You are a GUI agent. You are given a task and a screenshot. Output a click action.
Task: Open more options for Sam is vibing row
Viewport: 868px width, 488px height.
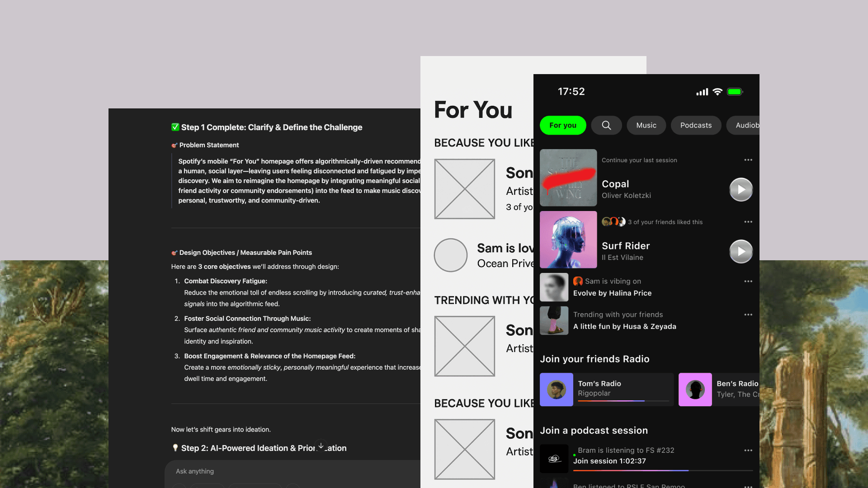tap(748, 281)
